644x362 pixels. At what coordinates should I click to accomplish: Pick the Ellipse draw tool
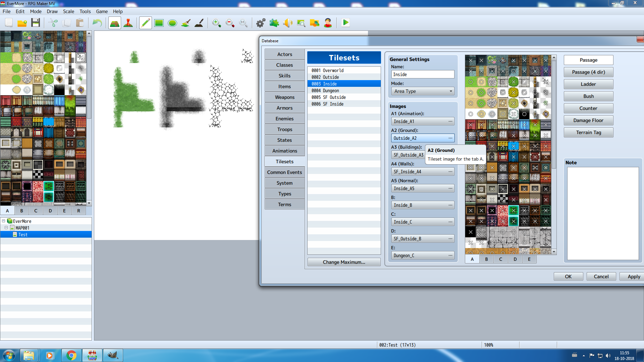(172, 23)
